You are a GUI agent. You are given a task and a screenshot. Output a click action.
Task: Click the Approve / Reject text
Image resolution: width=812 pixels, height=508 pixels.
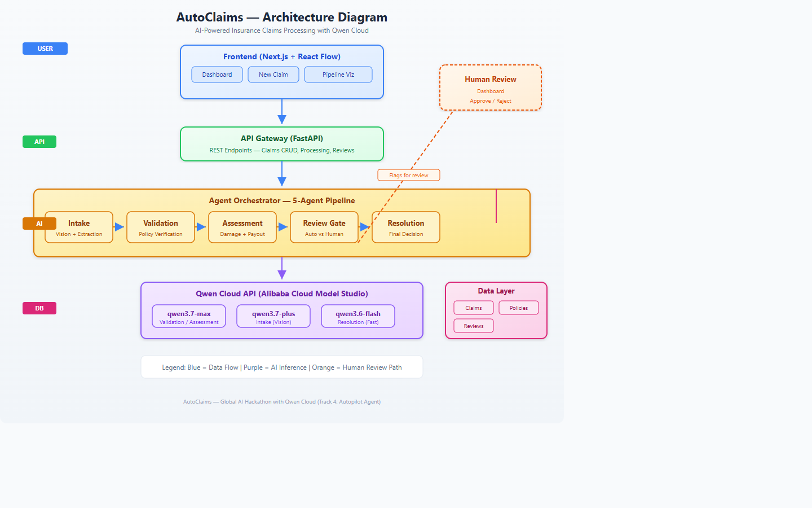coord(491,101)
